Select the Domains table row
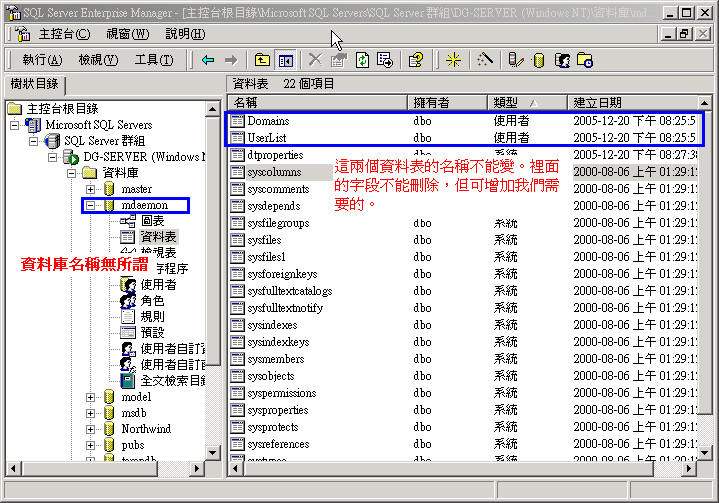Screen dimensions: 719x503 pyautogui.click(x=268, y=121)
